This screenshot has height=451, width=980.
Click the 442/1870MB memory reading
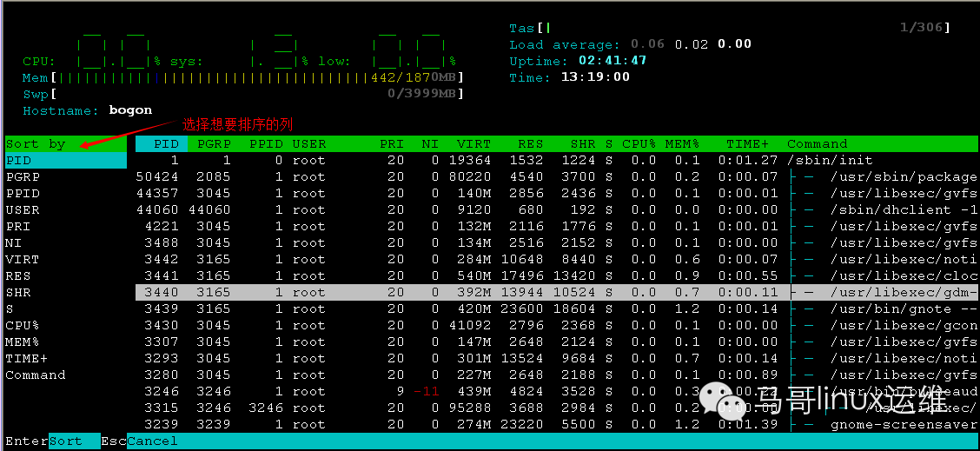414,78
